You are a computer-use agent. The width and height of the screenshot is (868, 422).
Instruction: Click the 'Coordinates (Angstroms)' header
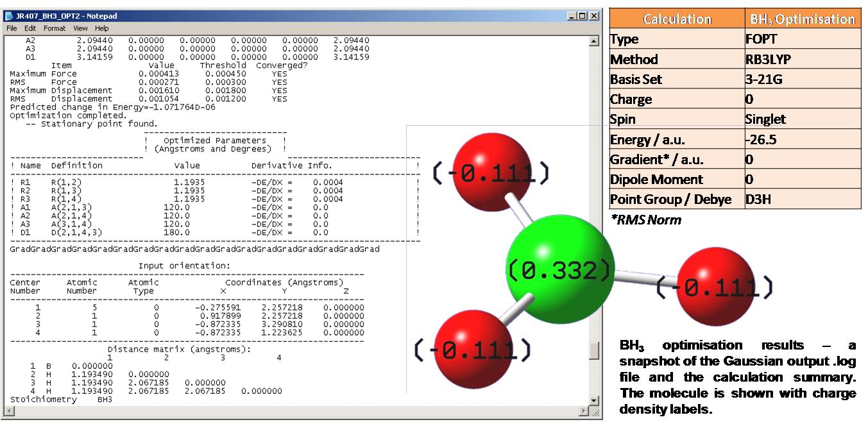click(284, 282)
